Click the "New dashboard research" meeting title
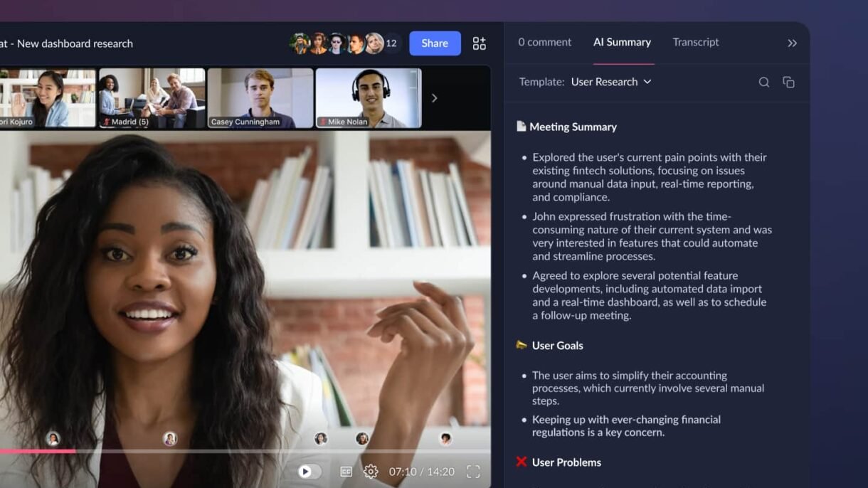This screenshot has height=488, width=868. (75, 43)
